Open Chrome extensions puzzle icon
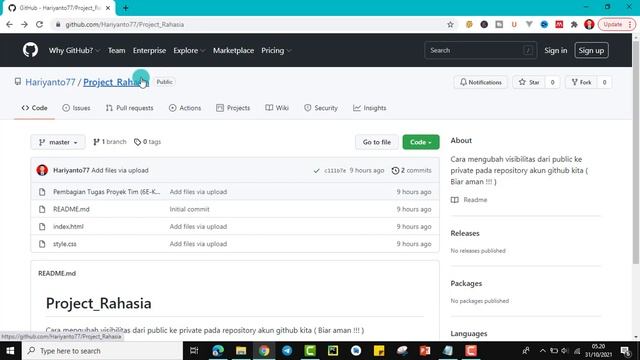 [574, 24]
